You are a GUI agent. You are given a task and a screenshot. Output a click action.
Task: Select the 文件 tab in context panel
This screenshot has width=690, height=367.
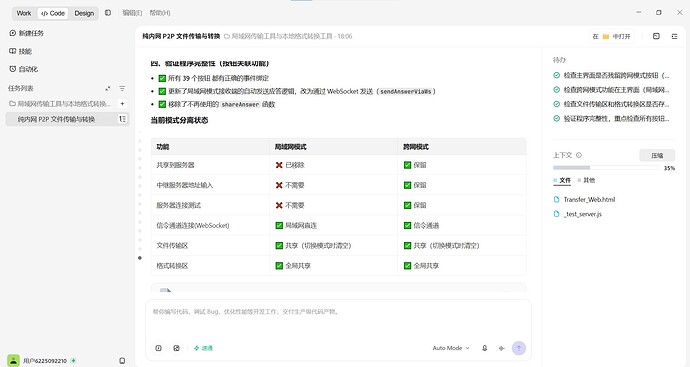coord(562,180)
